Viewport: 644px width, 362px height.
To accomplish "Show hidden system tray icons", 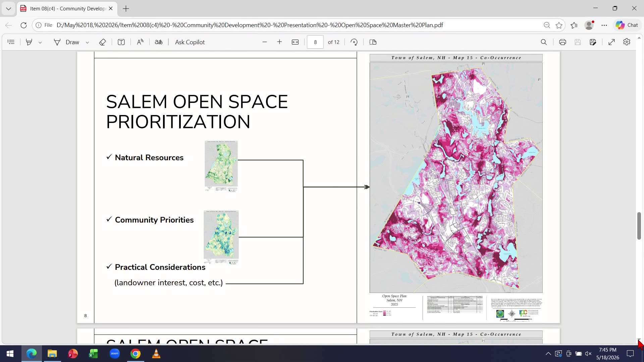I will click(x=548, y=354).
